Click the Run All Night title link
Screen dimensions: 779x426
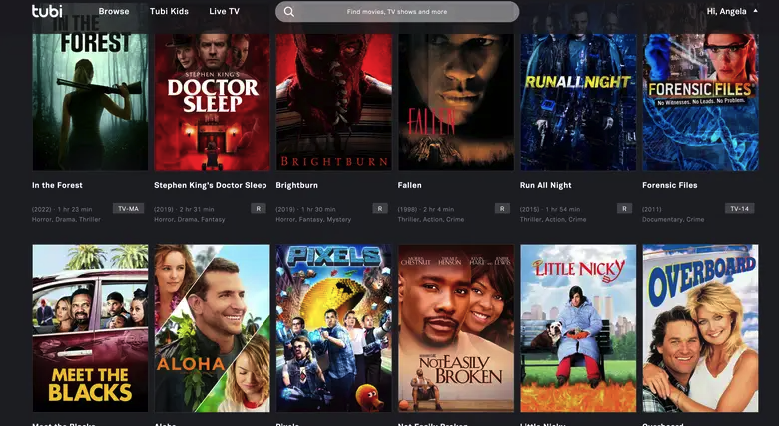[545, 185]
